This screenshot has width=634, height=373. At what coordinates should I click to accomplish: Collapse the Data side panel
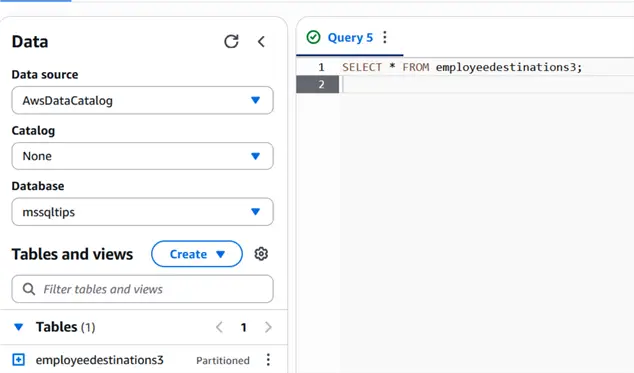(x=261, y=41)
